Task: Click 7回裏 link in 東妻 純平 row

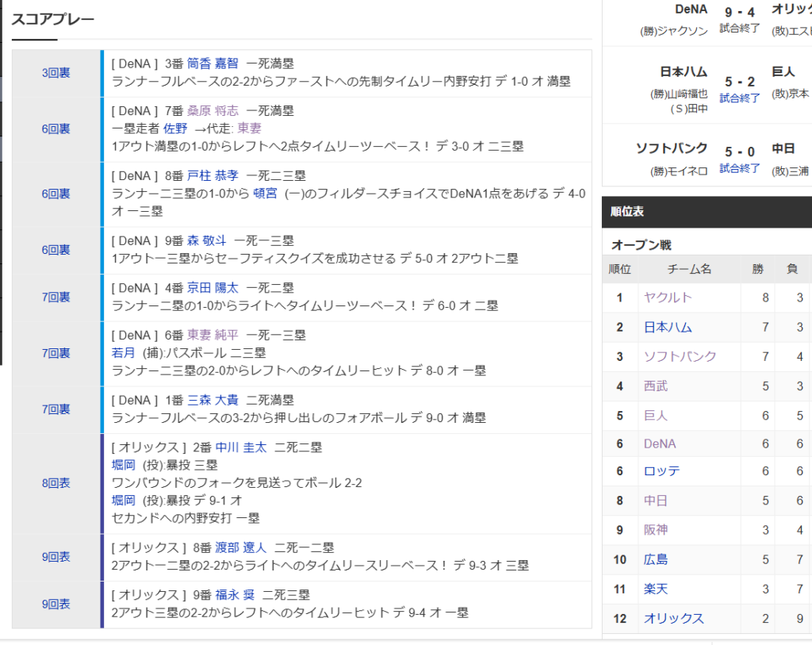Action: 56,353
